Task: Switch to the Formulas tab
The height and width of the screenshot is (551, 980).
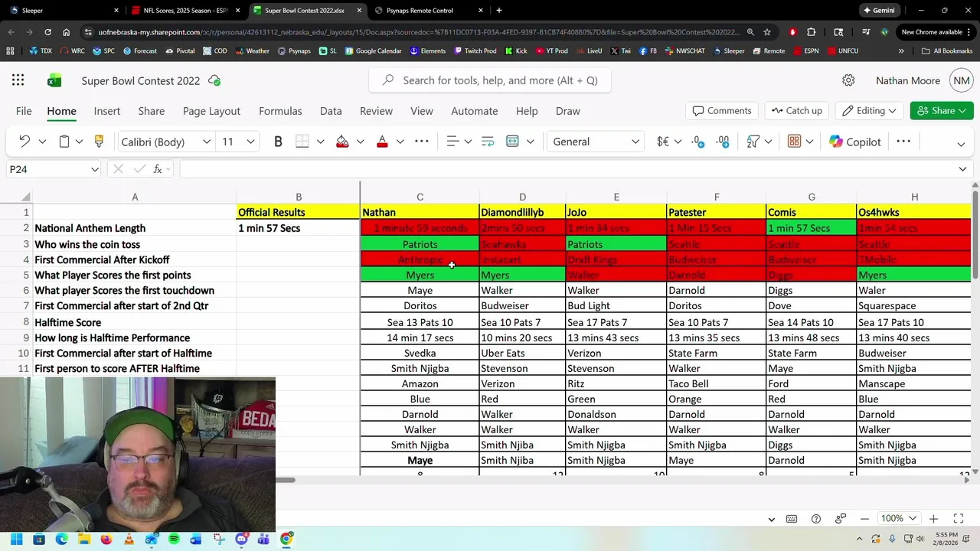Action: click(x=280, y=111)
